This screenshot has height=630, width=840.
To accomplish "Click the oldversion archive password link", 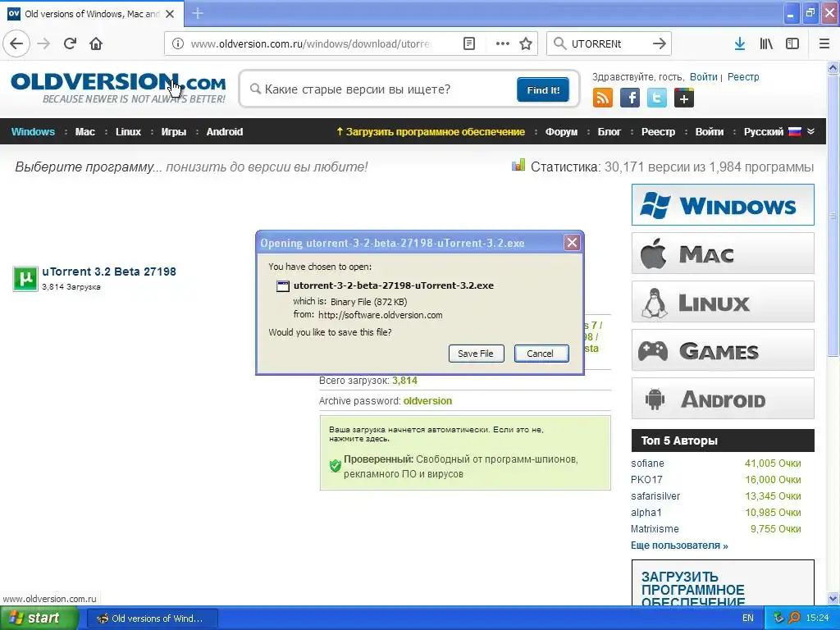I will coord(427,400).
